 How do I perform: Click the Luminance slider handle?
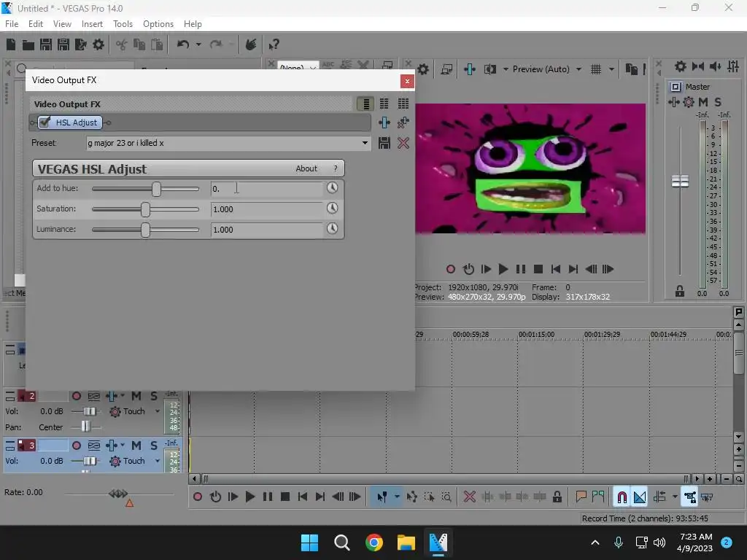click(145, 230)
